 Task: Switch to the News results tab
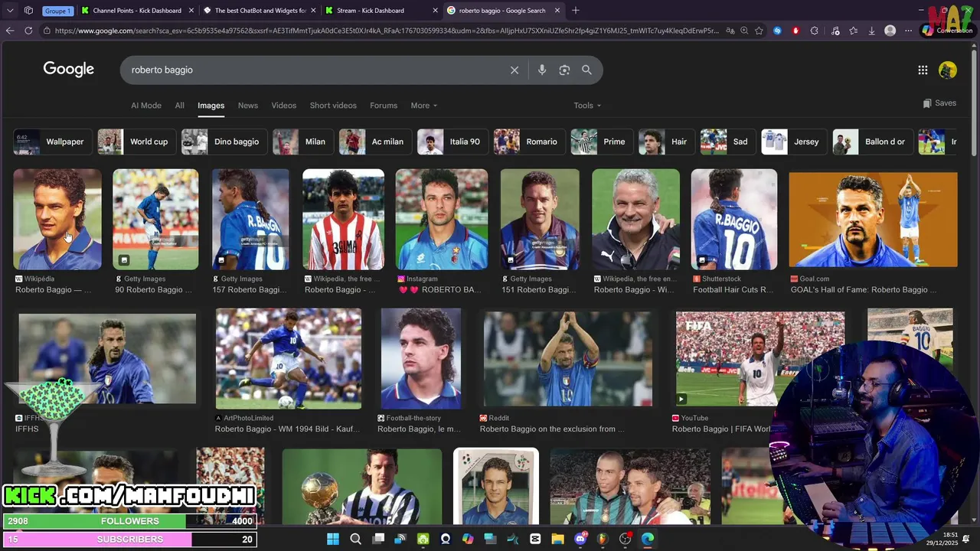[248, 106]
